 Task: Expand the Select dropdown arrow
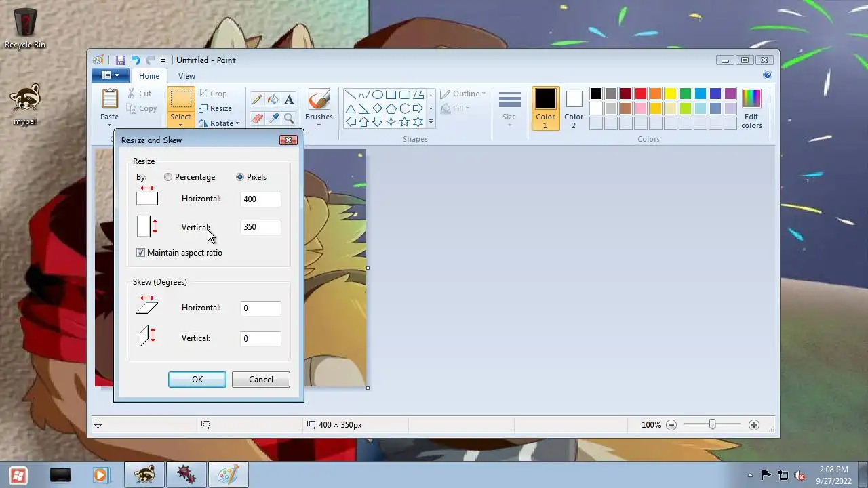click(x=180, y=125)
